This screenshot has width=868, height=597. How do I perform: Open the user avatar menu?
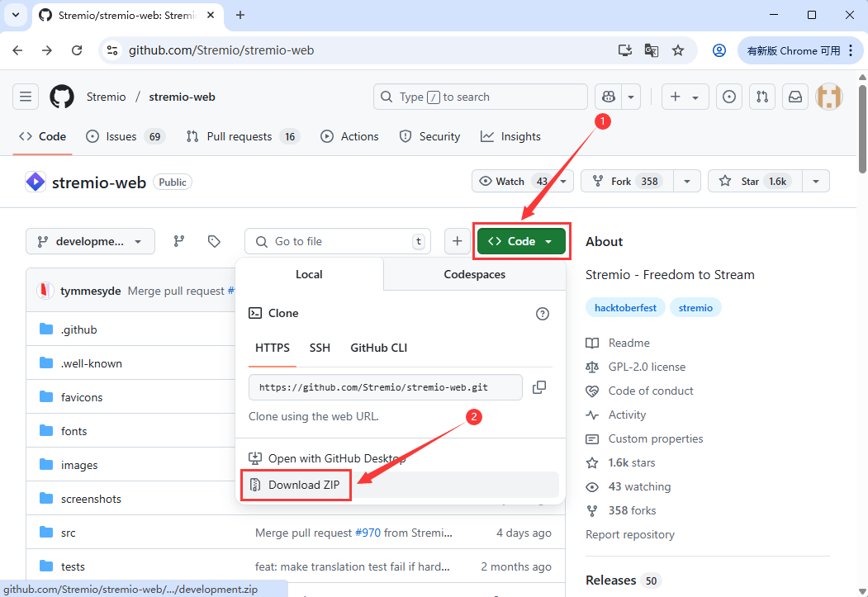tap(828, 97)
